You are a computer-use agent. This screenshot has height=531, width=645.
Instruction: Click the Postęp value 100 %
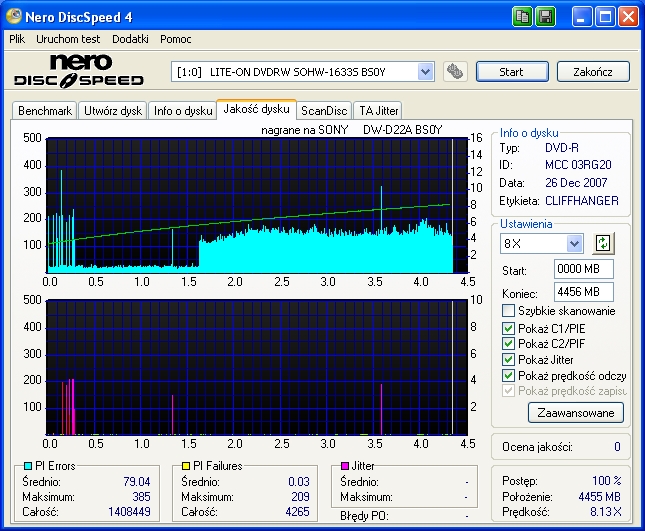click(x=607, y=480)
